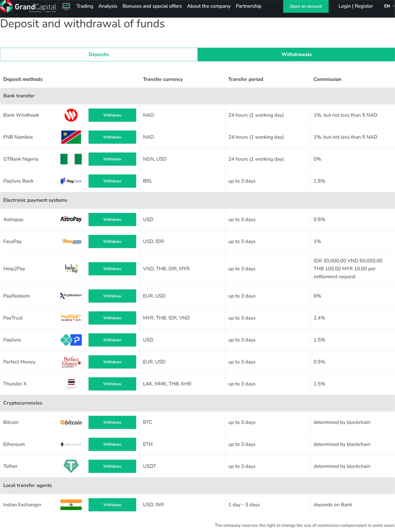The image size is (395, 532).
Task: Select the 'Bank transfer' section header
Action: [197, 96]
